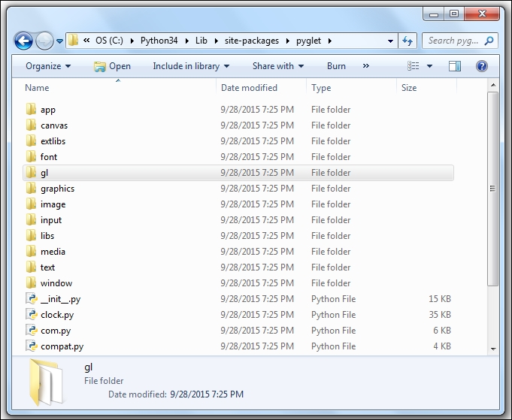Click the vertical scrollbar thumb

coord(493,189)
